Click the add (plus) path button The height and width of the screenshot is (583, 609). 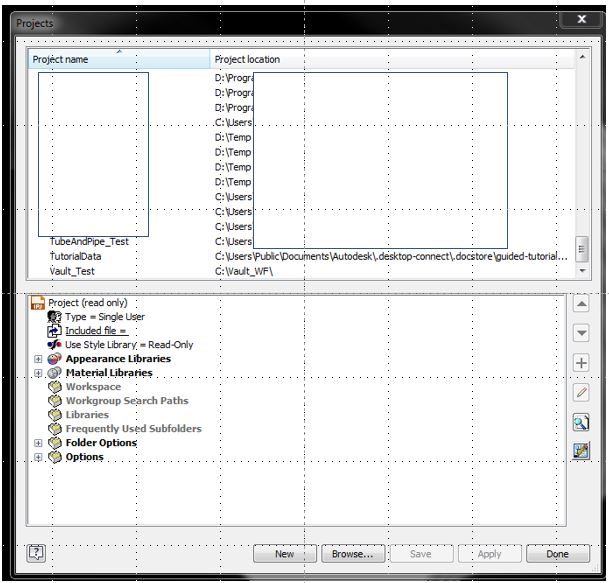click(x=581, y=363)
